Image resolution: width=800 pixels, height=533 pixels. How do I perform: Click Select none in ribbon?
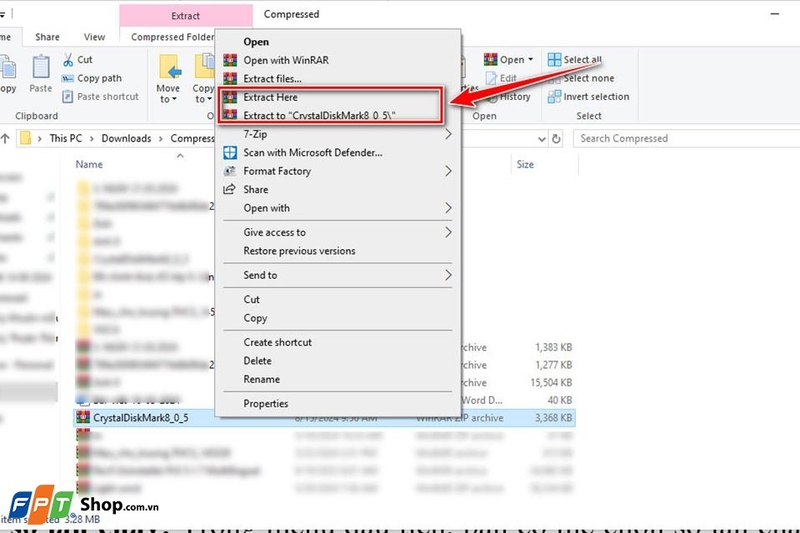pos(581,78)
